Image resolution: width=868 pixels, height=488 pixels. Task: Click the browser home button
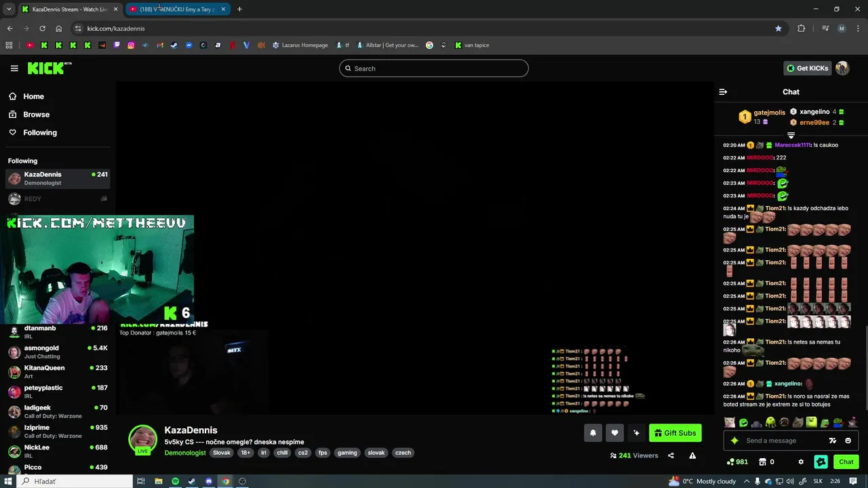(x=58, y=28)
